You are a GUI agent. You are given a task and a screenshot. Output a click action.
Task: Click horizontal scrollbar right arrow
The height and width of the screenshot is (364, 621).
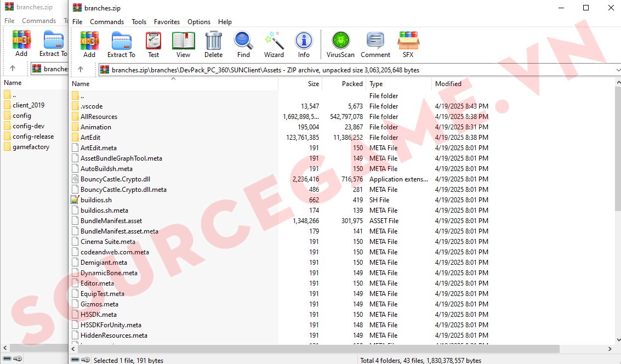pos(610,349)
